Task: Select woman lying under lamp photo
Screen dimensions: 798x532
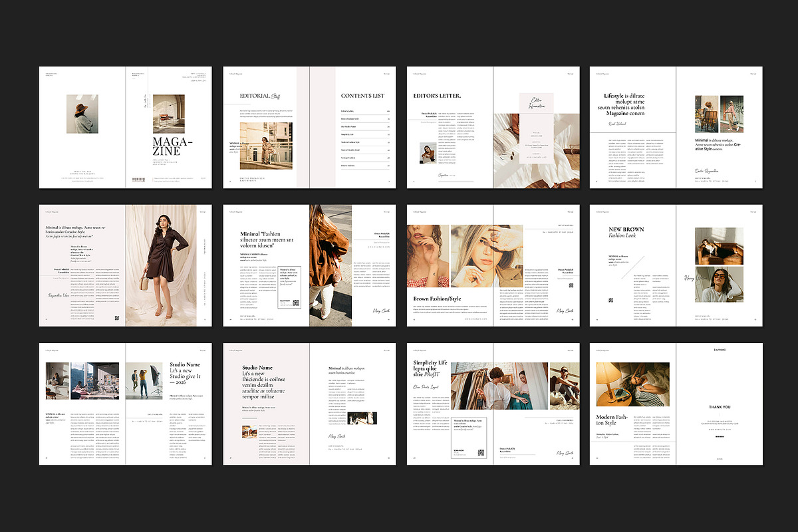Action: coord(632,384)
